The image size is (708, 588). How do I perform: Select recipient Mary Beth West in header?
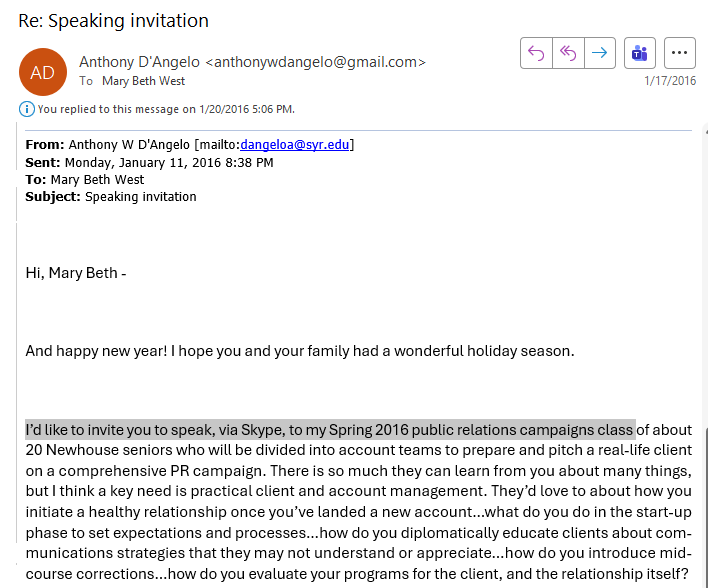click(143, 81)
